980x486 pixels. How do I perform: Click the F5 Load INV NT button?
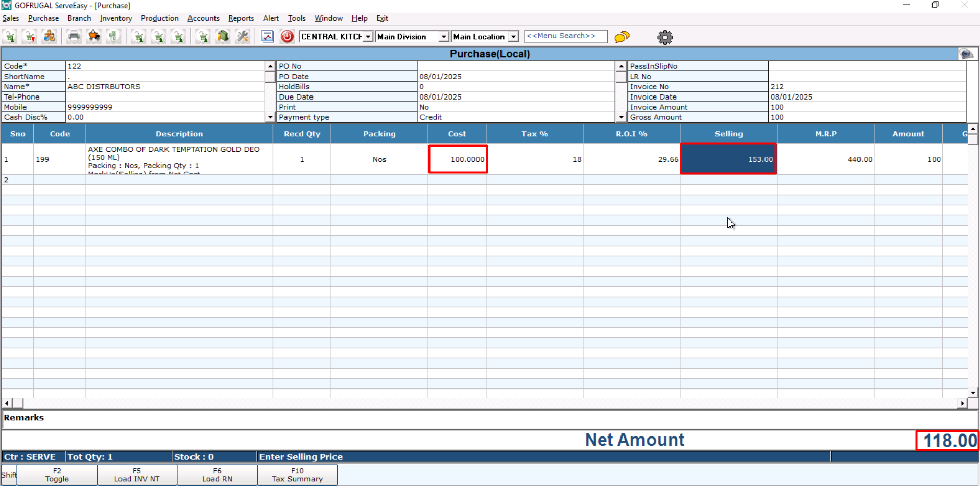[x=137, y=475]
